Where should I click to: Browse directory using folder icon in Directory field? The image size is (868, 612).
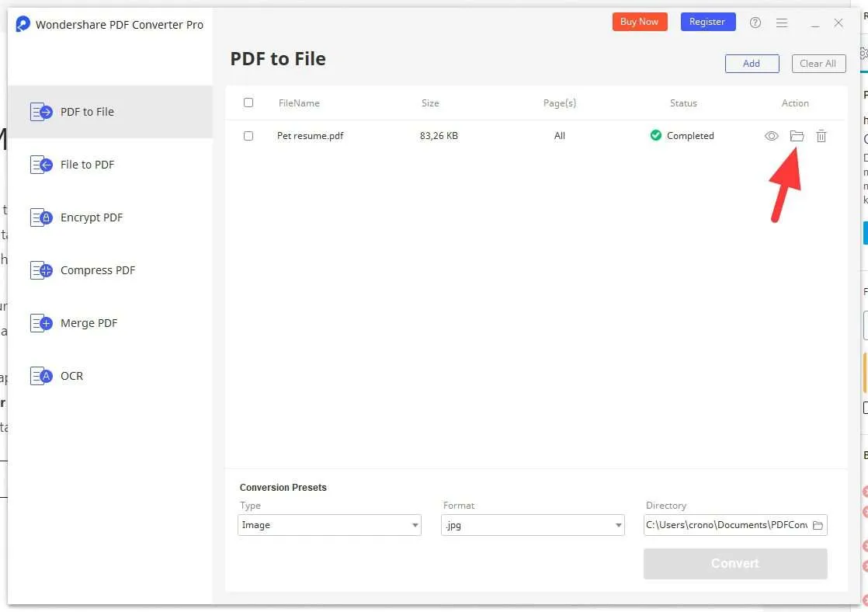point(818,525)
